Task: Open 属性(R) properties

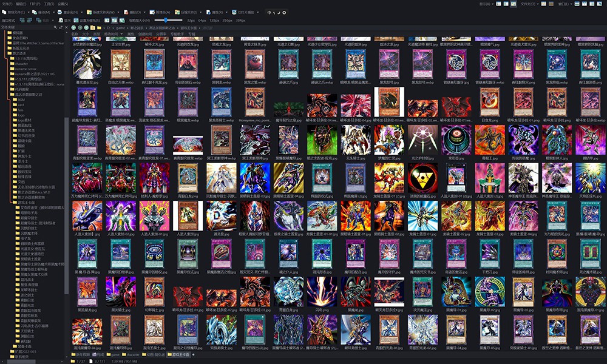Action: [214, 12]
